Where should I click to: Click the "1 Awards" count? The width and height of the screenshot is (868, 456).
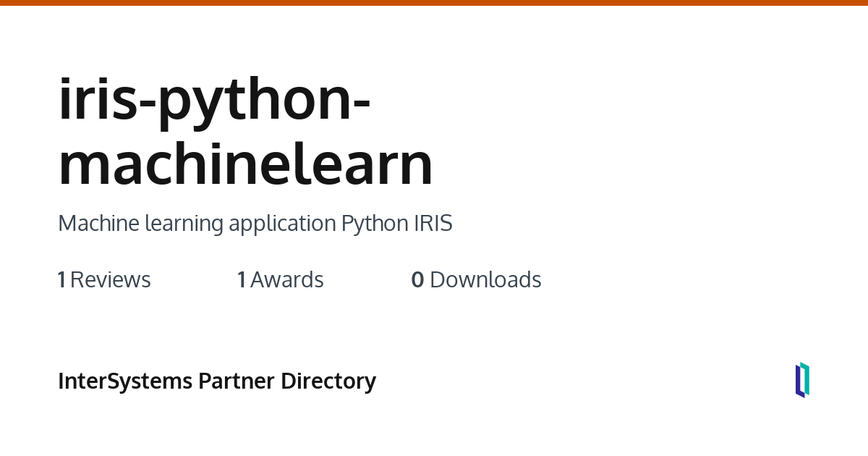tap(281, 279)
